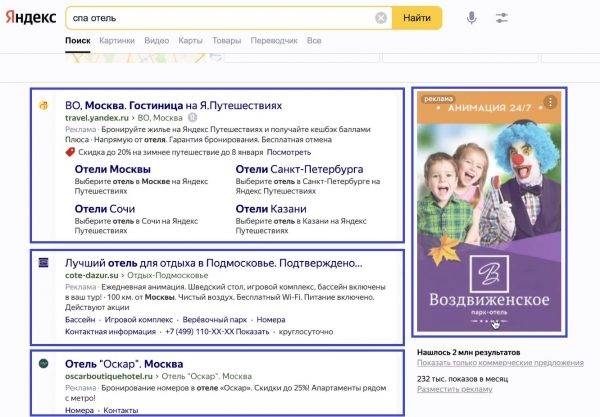Click the Отель Оскар result favicon
This screenshot has height=417, width=600.
click(x=43, y=362)
